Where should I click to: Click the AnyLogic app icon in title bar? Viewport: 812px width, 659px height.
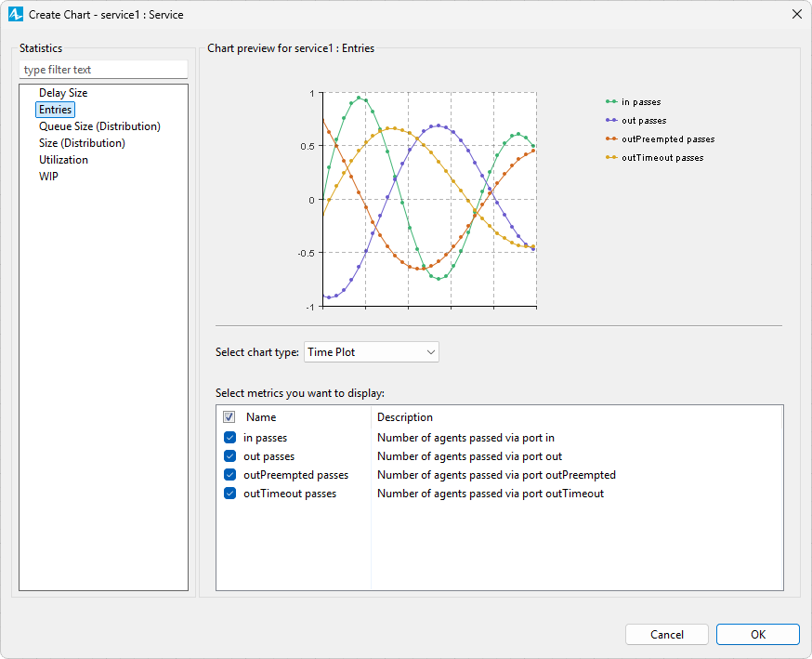pyautogui.click(x=15, y=15)
